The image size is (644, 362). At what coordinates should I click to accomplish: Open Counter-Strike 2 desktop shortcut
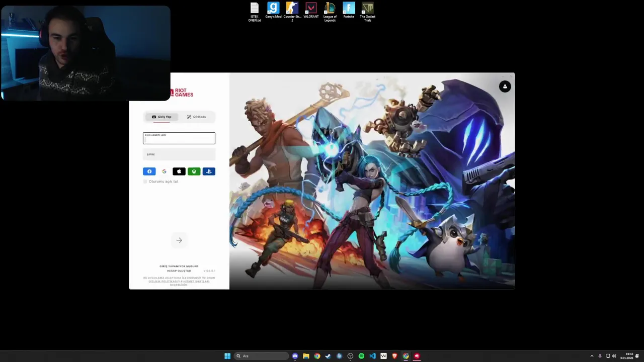pyautogui.click(x=292, y=12)
